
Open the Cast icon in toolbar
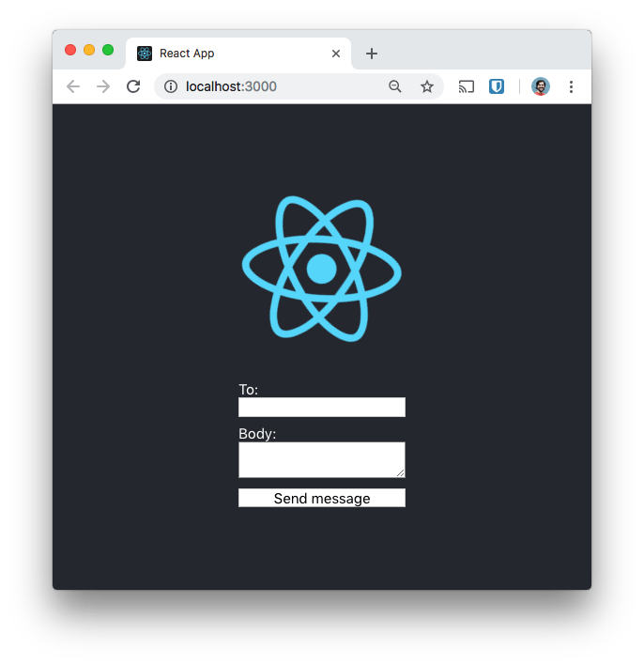tap(466, 86)
